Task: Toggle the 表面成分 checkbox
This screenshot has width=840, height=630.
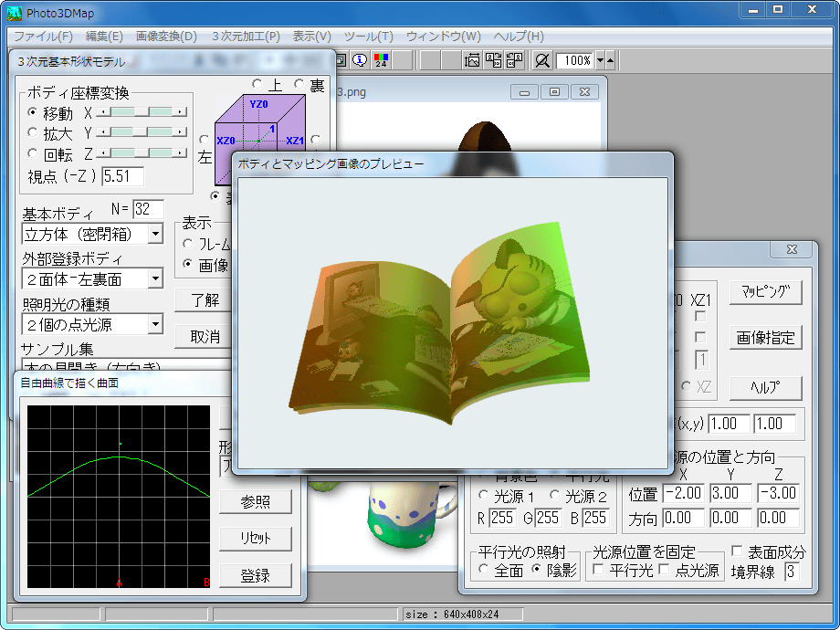Action: tap(737, 551)
